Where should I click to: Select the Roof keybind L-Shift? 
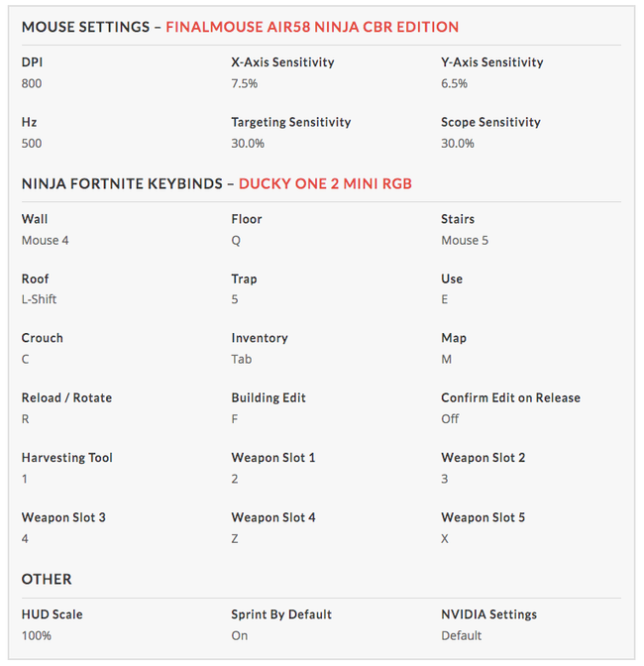point(40,299)
